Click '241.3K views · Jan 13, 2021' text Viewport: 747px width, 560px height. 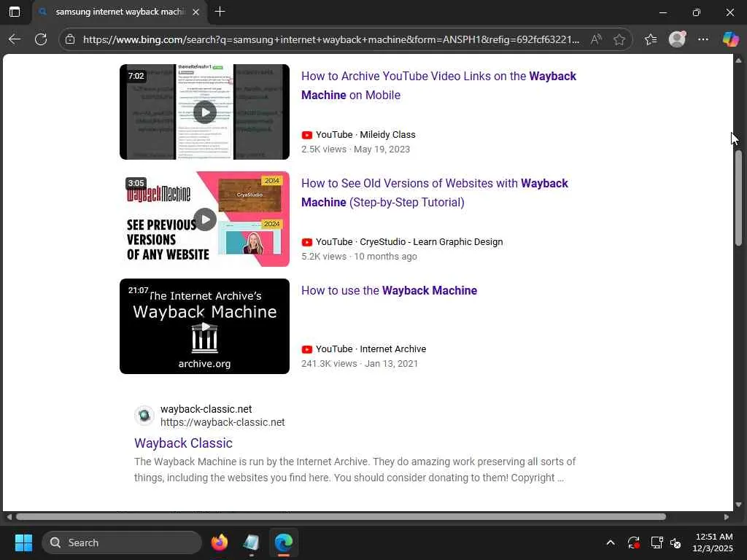[360, 363]
